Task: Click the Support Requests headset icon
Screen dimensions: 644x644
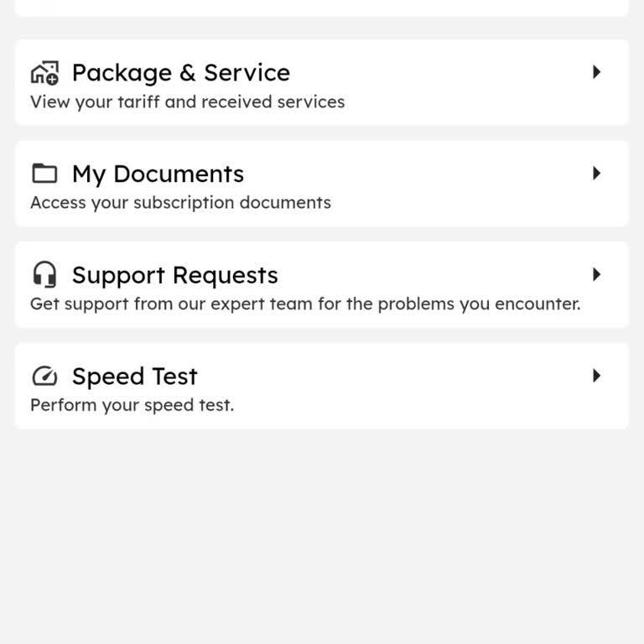Action: pos(44,274)
